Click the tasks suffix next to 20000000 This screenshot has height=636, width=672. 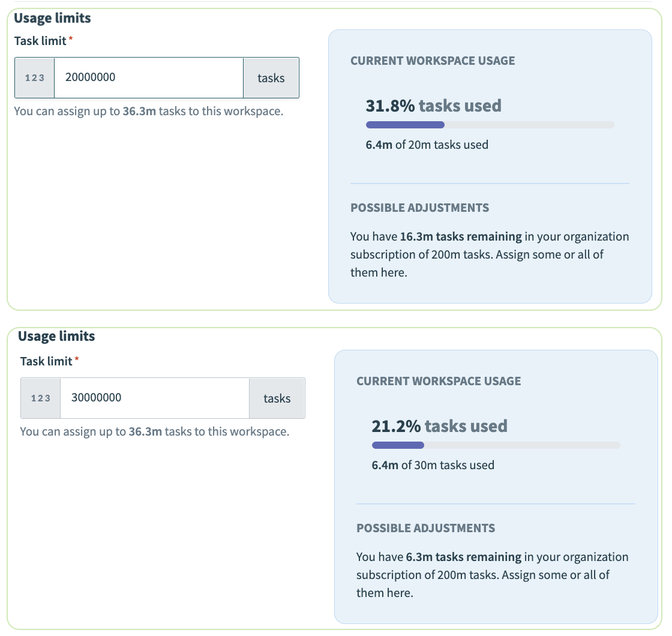[271, 78]
